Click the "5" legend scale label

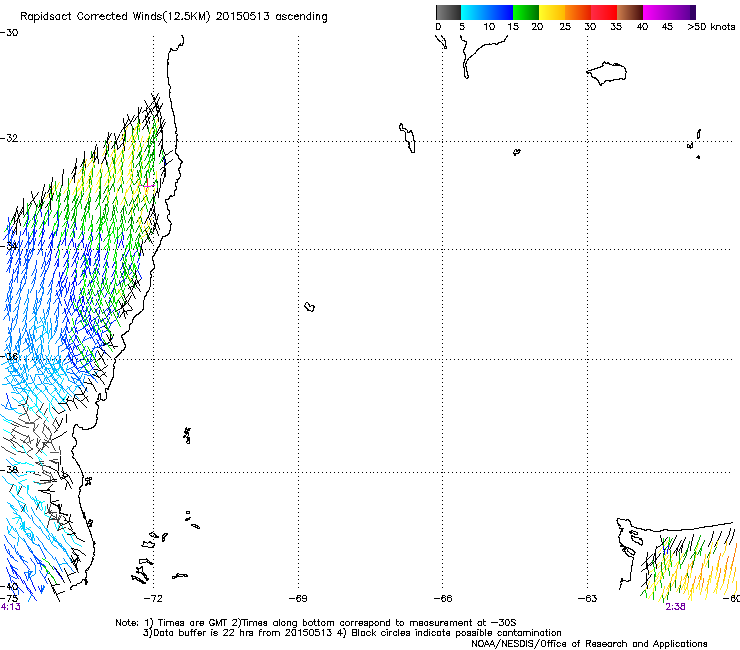462,27
